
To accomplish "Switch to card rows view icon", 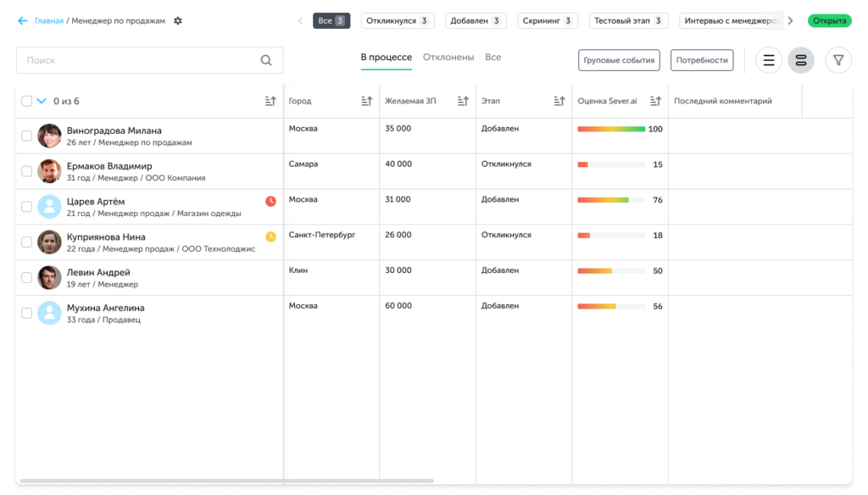I will (801, 60).
